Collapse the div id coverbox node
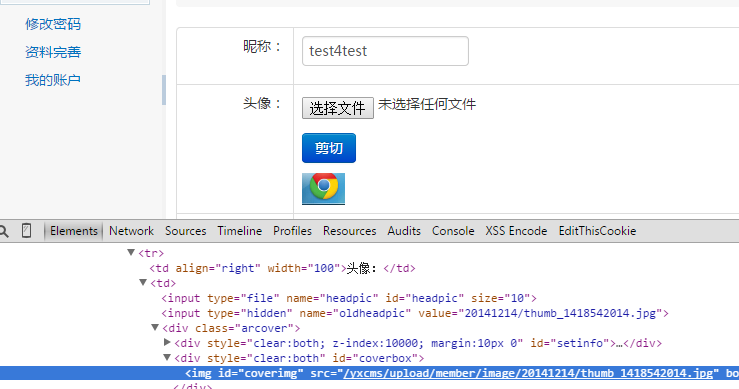Image resolution: width=739 pixels, height=389 pixels. coord(167,357)
